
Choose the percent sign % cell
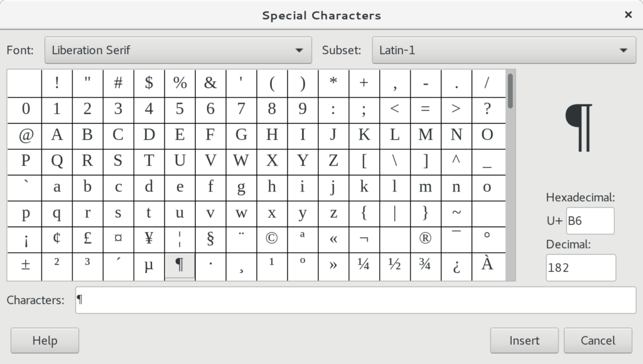coord(180,83)
